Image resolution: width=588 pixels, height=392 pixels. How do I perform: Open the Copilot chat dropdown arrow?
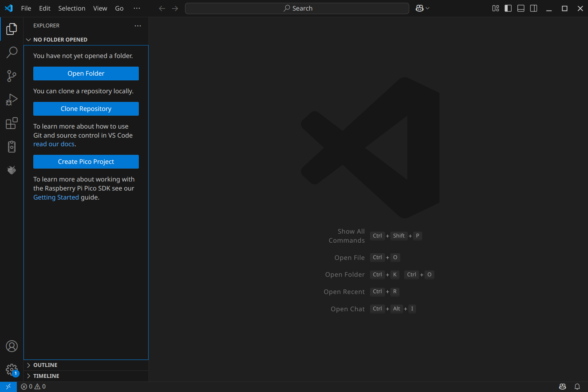tap(428, 8)
